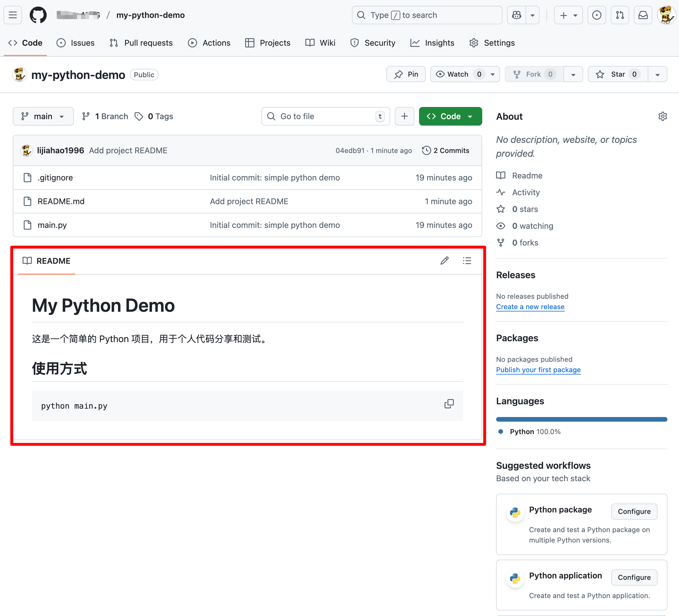Open the green Code dropdown button
Viewport: 679px width, 616px height.
pyautogui.click(x=450, y=117)
